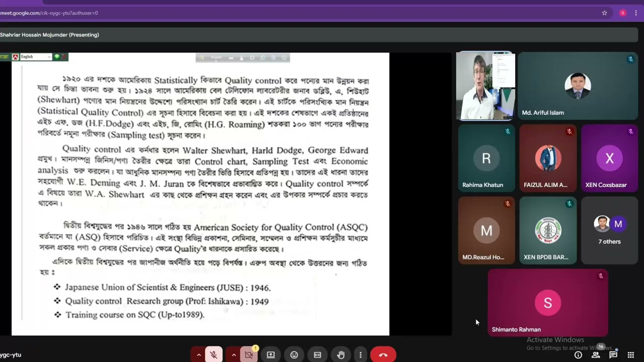Screen dimensions: 644x362
Task: Open video settings arrow beside camera
Action: [x=233, y=355]
